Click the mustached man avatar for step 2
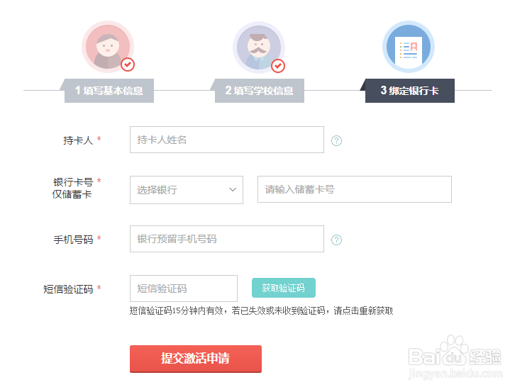Viewport: 532px width, 392px height. tap(259, 47)
